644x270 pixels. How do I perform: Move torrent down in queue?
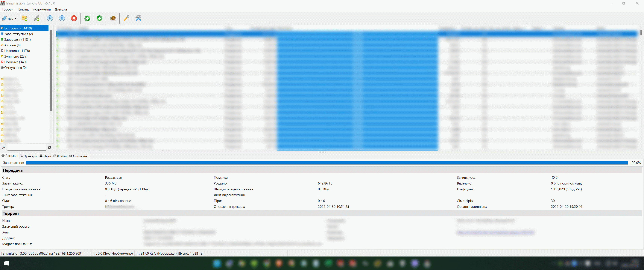coord(99,18)
